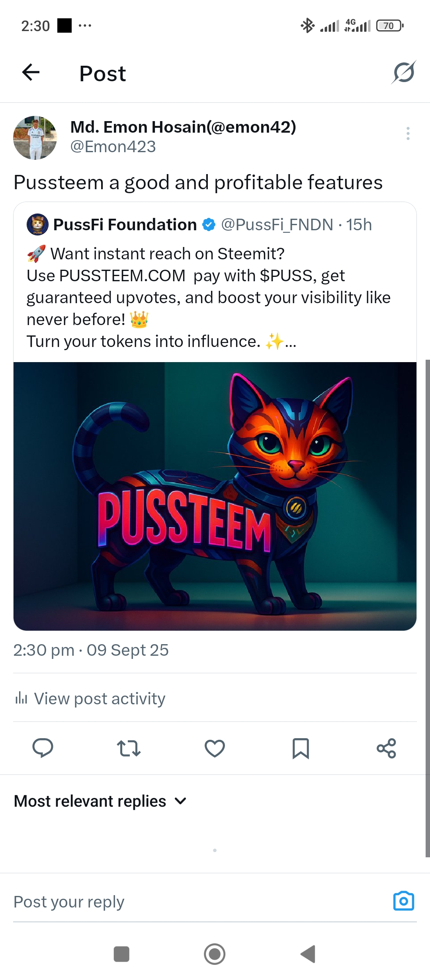Tap the reply speech bubble icon

point(43,748)
